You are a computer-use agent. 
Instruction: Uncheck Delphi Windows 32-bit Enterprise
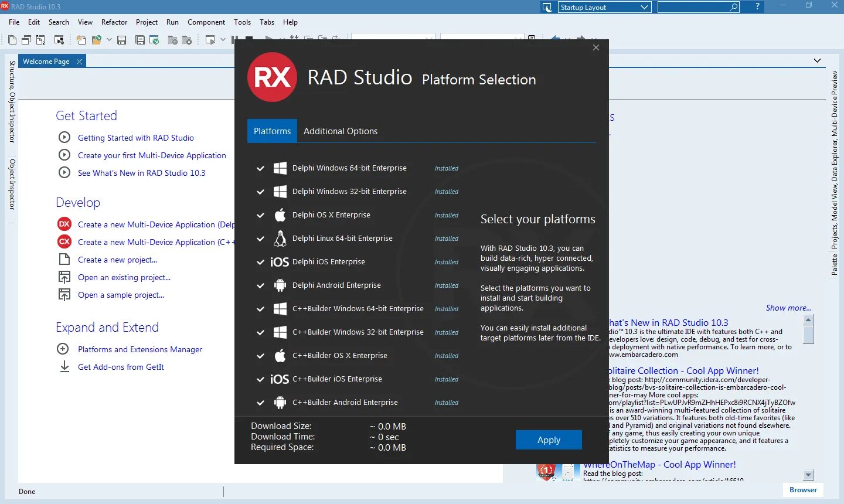pos(260,192)
